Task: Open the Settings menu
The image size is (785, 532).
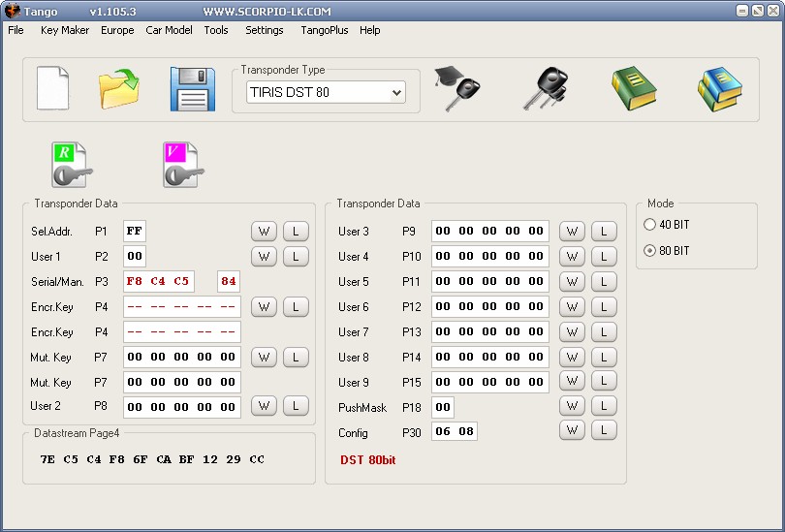Action: [x=264, y=30]
